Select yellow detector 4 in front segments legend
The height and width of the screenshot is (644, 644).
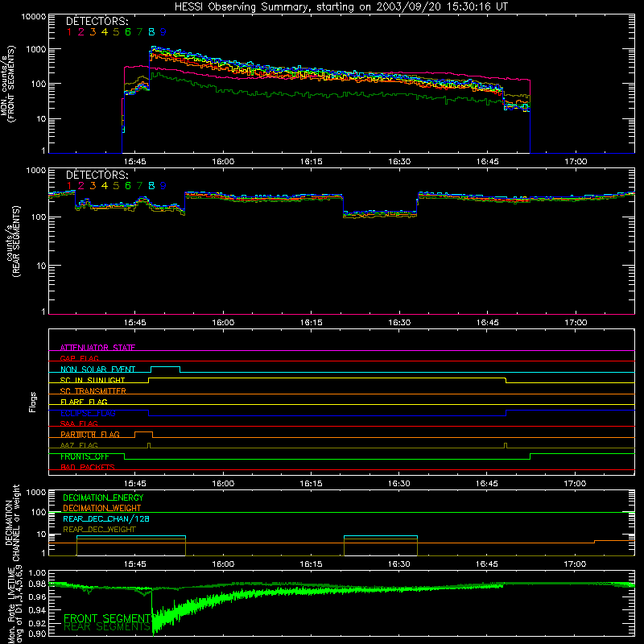(x=105, y=32)
